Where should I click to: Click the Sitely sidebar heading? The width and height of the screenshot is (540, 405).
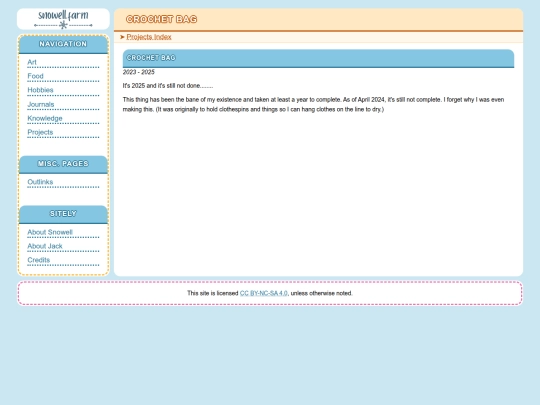click(x=63, y=214)
